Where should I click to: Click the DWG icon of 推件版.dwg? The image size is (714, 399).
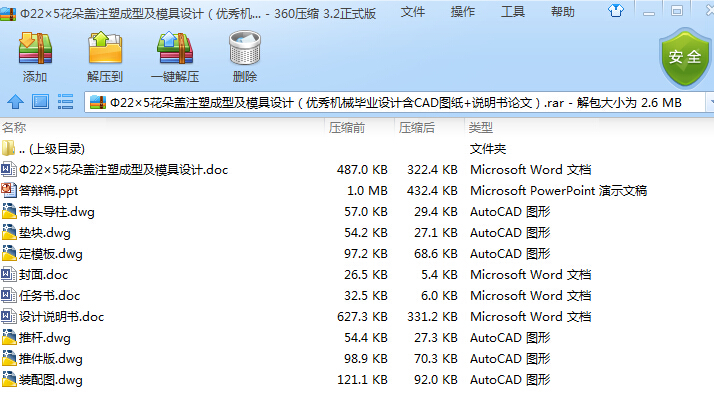(9, 358)
